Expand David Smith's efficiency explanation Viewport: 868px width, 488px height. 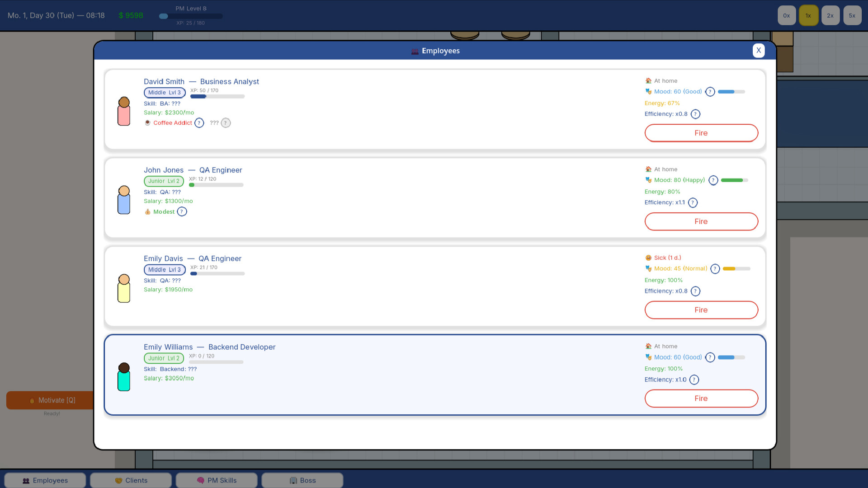695,114
